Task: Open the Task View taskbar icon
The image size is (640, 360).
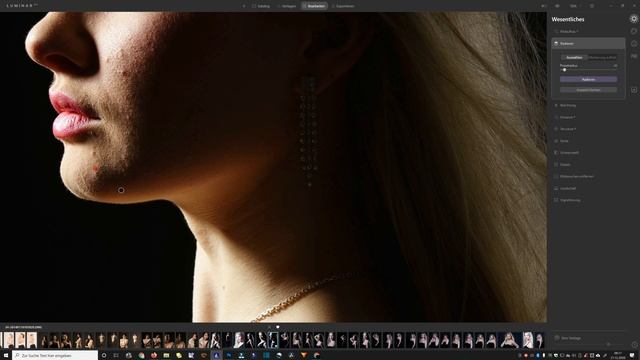Action: point(116,356)
